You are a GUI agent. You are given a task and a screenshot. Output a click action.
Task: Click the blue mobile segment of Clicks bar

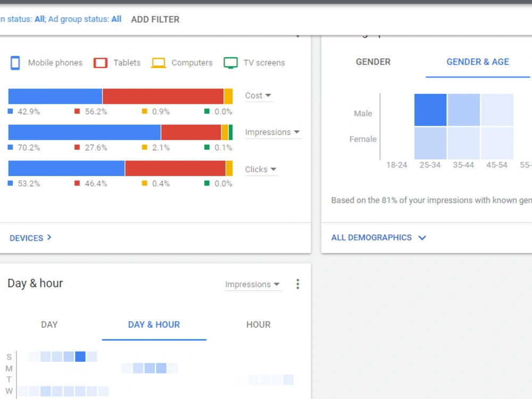pyautogui.click(x=66, y=169)
